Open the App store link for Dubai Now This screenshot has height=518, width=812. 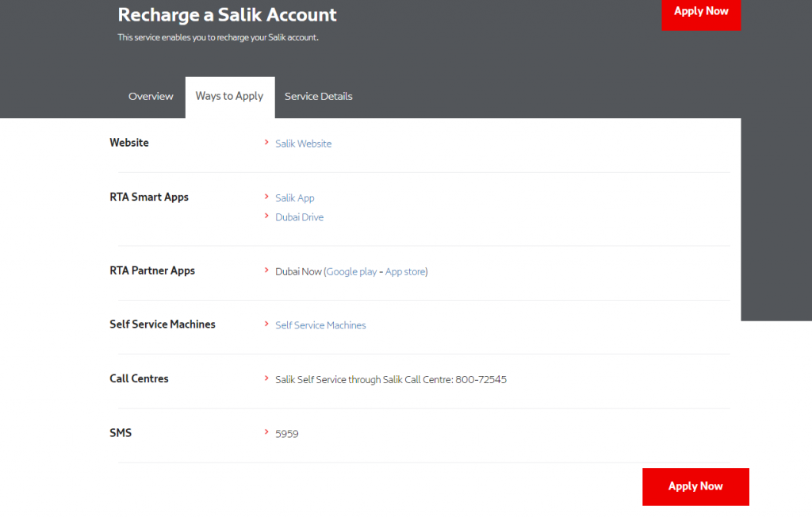tap(405, 271)
